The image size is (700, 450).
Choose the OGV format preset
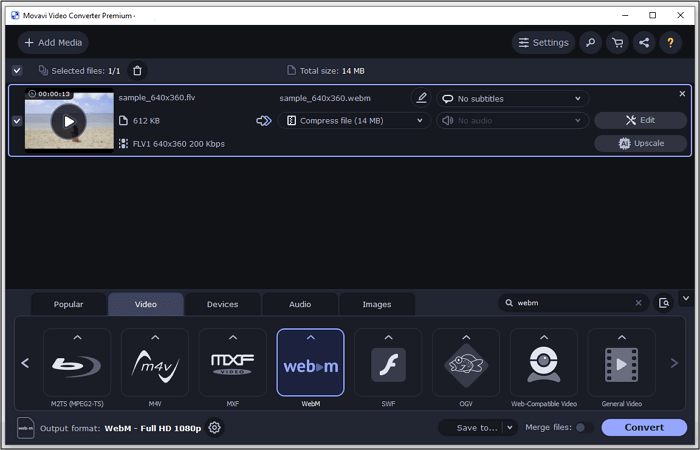tap(466, 364)
